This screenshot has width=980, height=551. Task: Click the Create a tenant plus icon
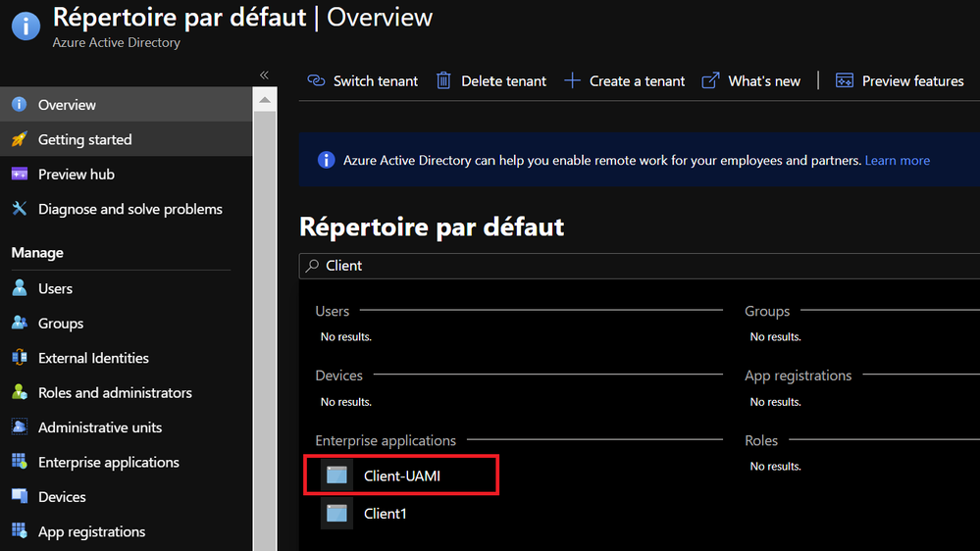point(572,80)
